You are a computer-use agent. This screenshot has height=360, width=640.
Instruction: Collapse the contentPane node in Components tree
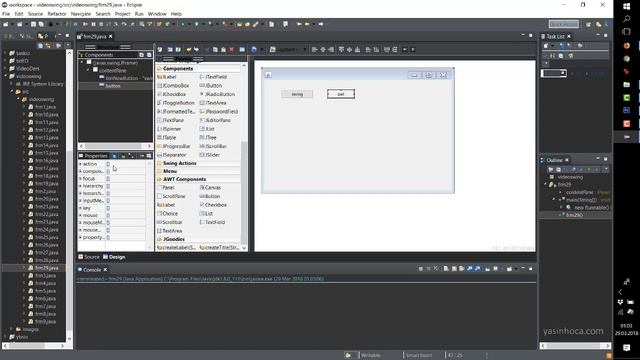point(88,70)
